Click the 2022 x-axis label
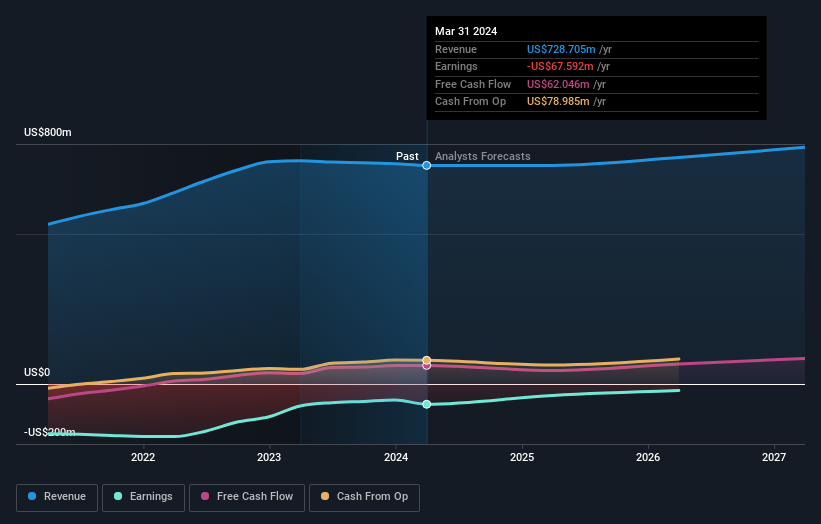This screenshot has width=821, height=524. point(143,457)
